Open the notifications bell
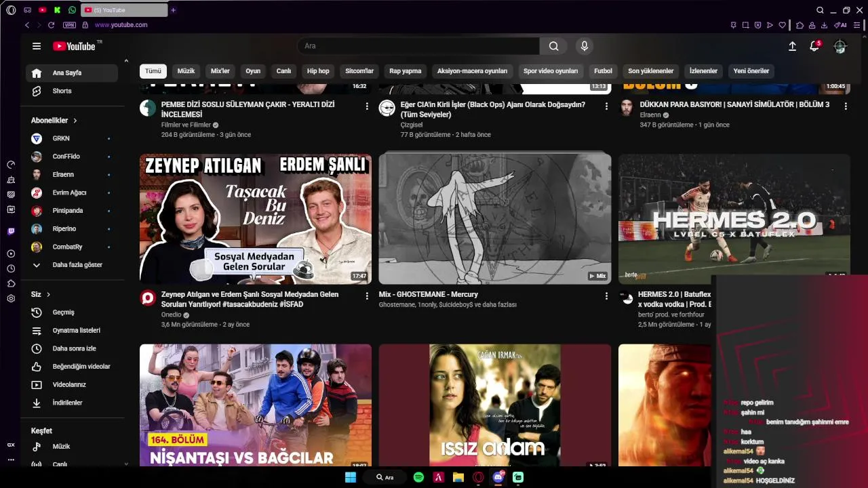868x488 pixels. (814, 46)
